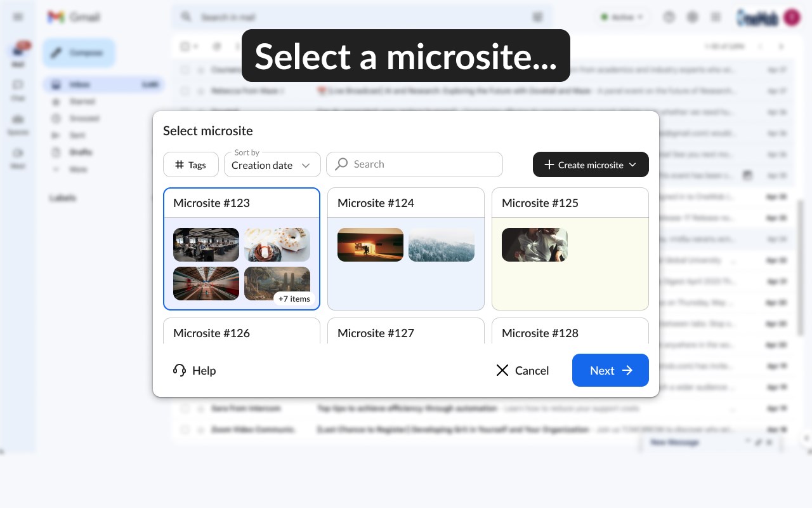Screen dimensions: 812x508
Task: Click the Tags hash icon
Action: pos(180,165)
